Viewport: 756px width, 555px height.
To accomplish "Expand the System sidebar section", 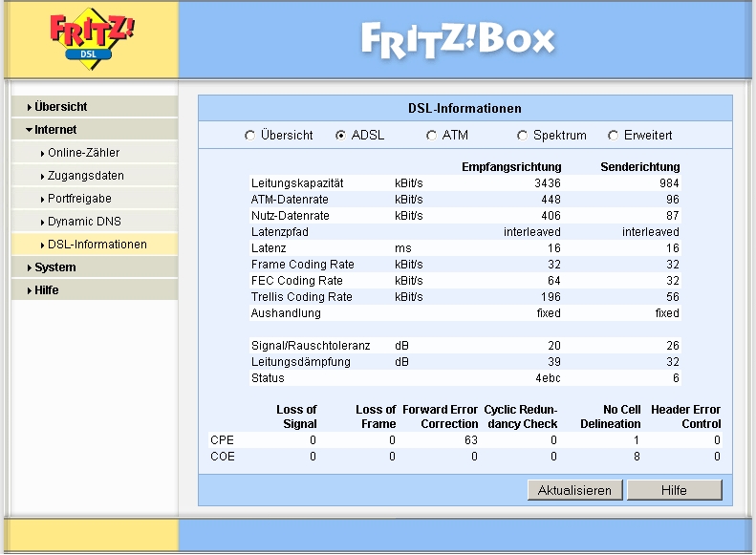I will coord(95,267).
